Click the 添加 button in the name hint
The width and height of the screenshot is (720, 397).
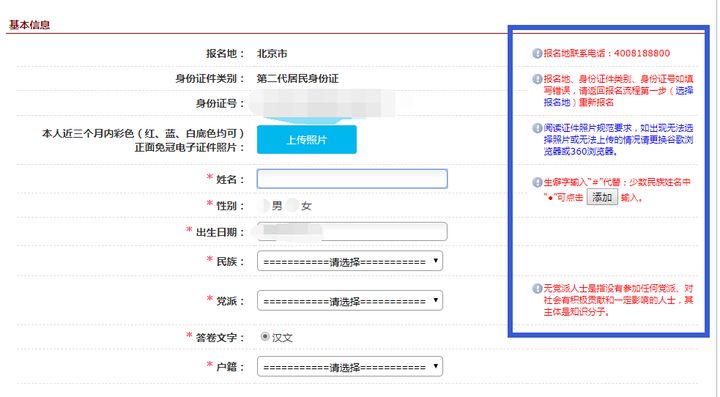click(x=602, y=197)
